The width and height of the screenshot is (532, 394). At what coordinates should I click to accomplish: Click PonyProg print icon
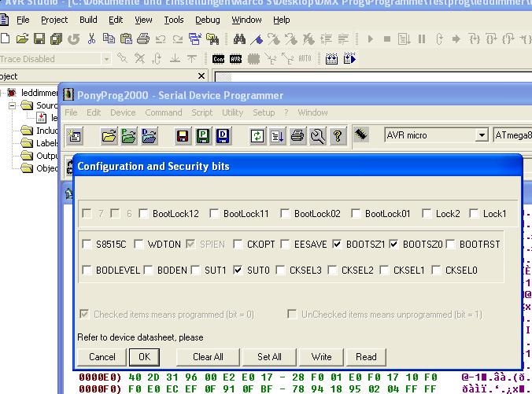(297, 136)
